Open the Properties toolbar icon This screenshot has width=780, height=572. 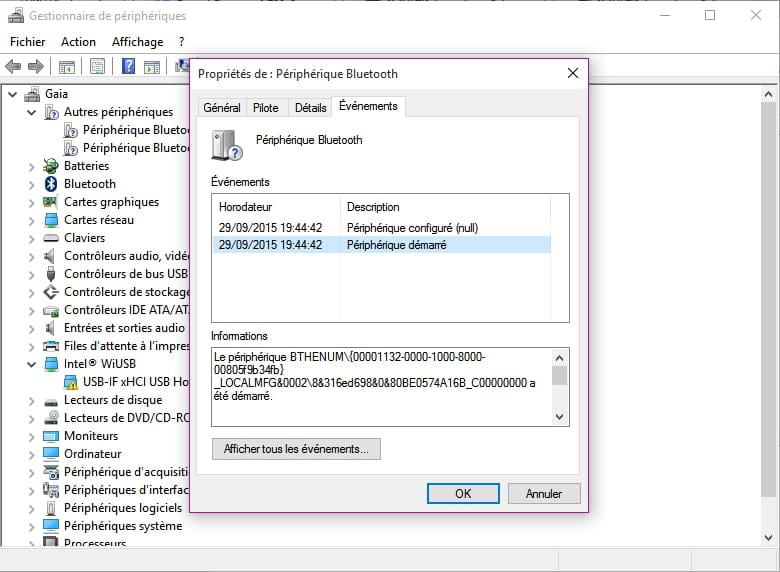[98, 66]
